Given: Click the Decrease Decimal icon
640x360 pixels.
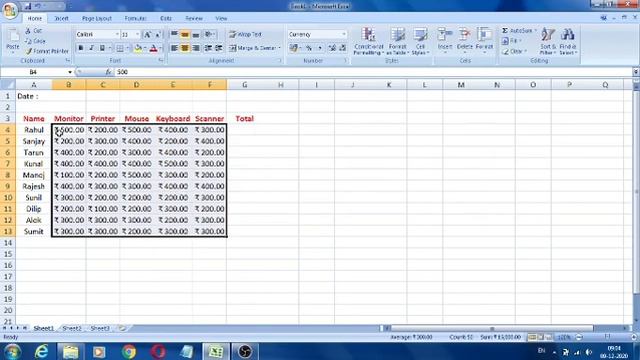Looking at the screenshot, I should pyautogui.click(x=342, y=49).
